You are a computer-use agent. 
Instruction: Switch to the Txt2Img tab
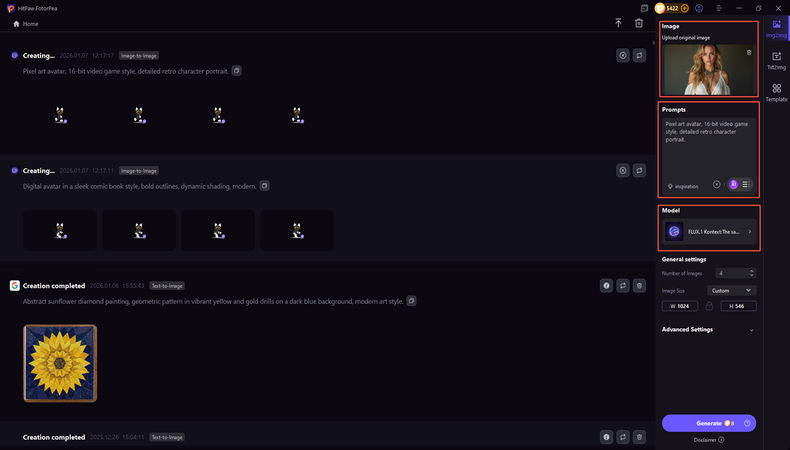click(776, 61)
